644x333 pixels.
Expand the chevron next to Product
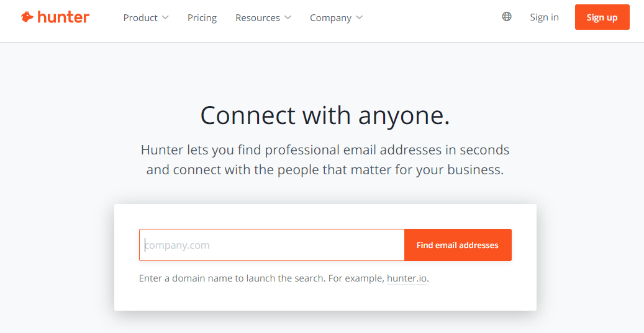tap(165, 17)
